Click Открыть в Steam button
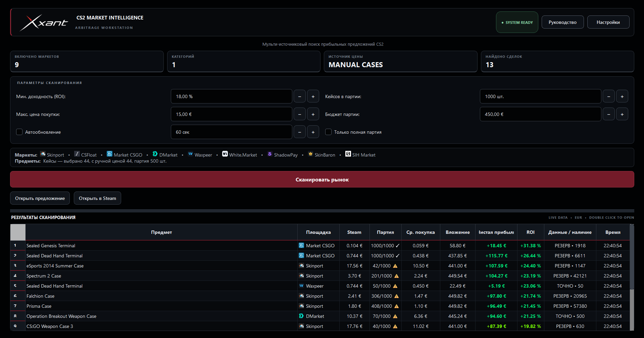The height and width of the screenshot is (338, 644). tap(97, 198)
